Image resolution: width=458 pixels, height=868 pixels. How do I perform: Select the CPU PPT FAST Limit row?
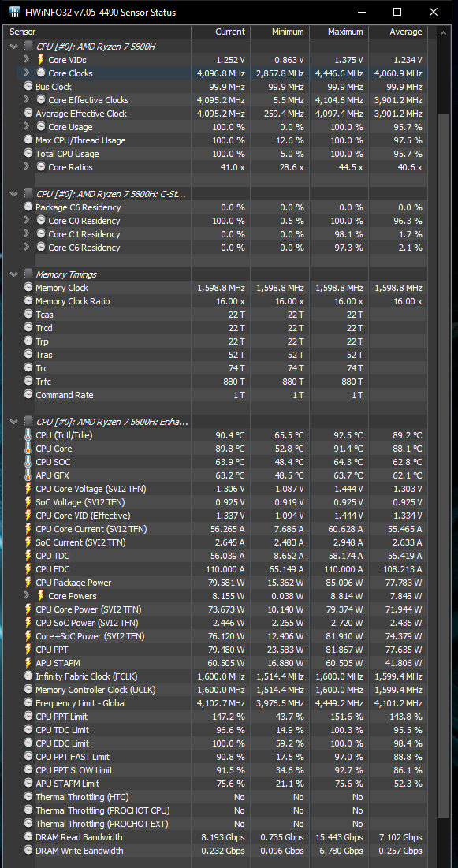coord(216,757)
